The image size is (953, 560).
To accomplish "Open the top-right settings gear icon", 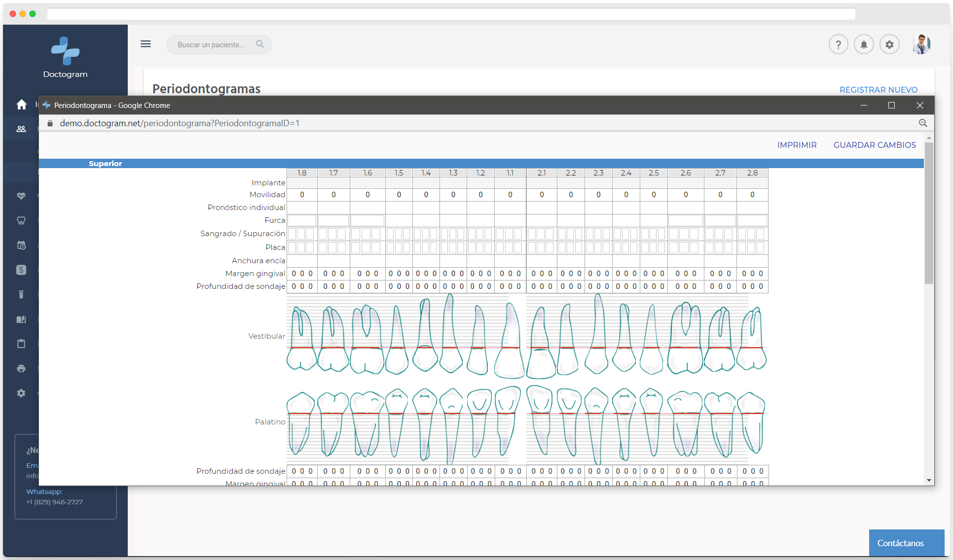I will tap(889, 45).
